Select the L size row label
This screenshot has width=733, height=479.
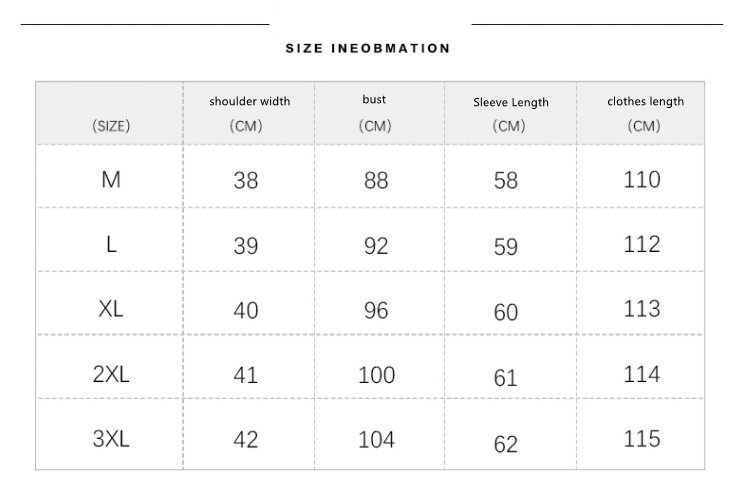pyautogui.click(x=111, y=245)
